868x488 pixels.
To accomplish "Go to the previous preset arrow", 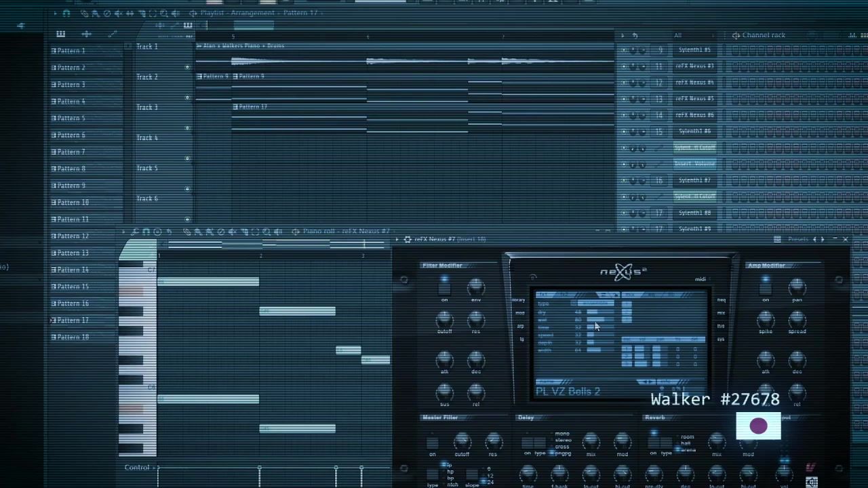I will 814,239.
